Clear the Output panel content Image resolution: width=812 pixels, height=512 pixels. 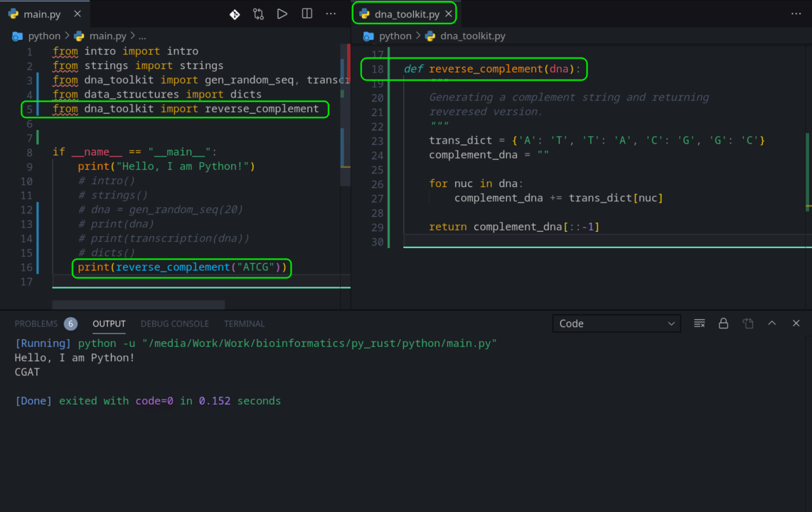699,324
